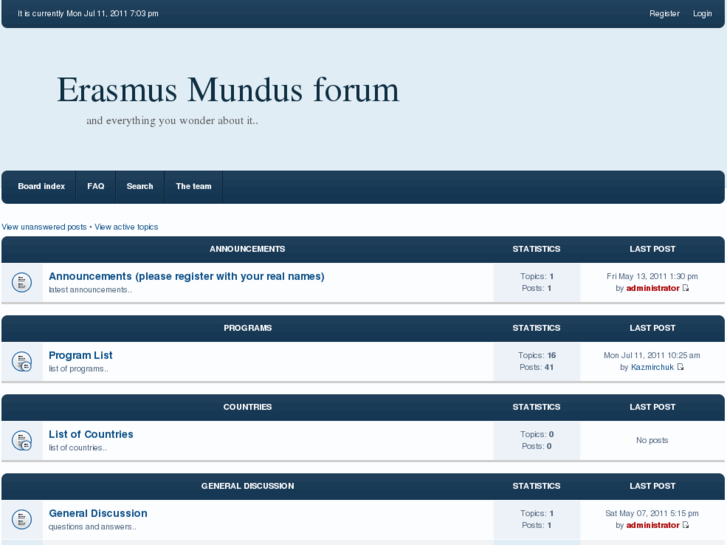Open the FAQ tab

pyautogui.click(x=96, y=186)
